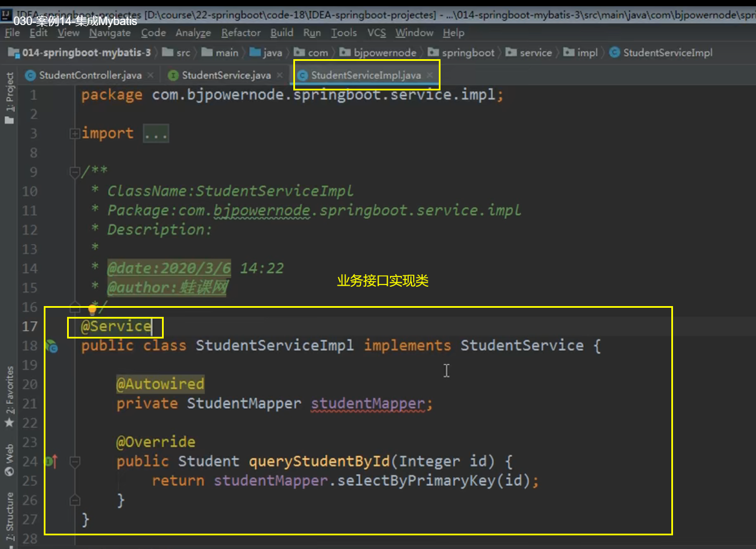Click the folded import ellipsis
Image resolution: width=756 pixels, height=549 pixels.
[x=156, y=134]
